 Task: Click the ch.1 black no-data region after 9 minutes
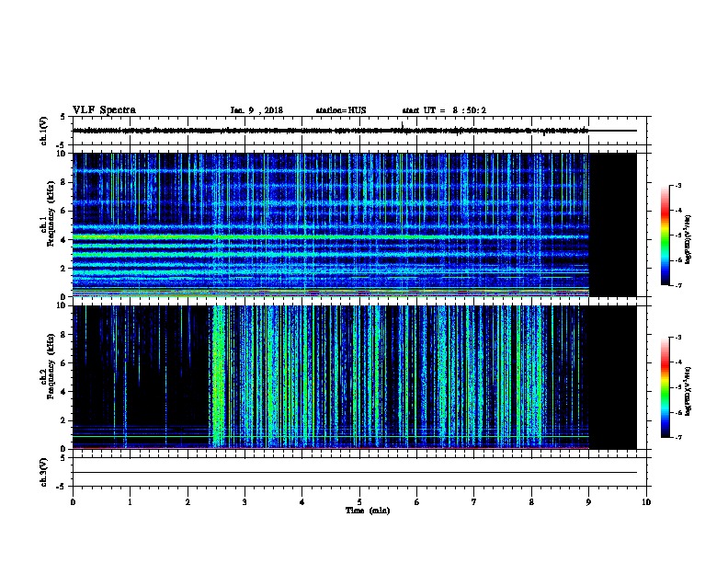(613, 224)
